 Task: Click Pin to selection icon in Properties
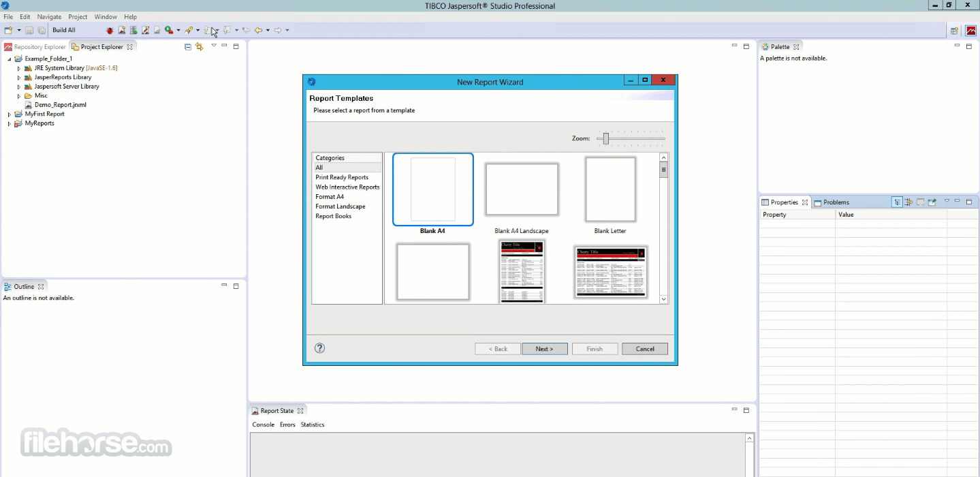932,202
